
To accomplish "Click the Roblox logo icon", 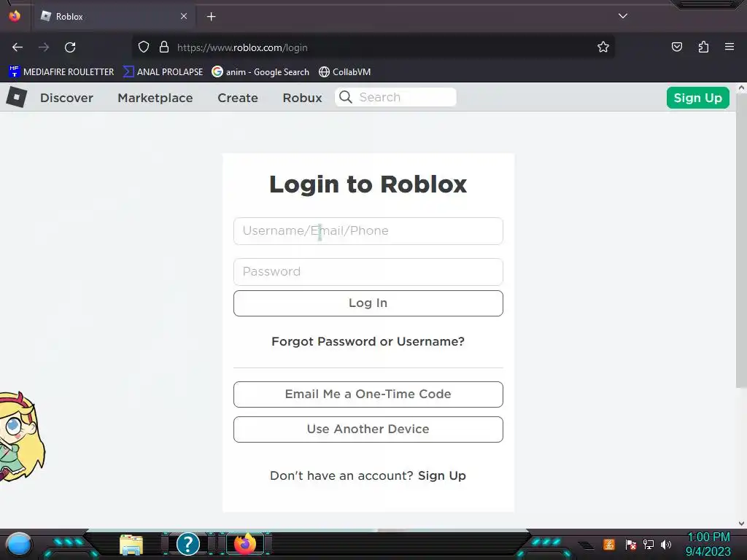I will click(x=17, y=97).
